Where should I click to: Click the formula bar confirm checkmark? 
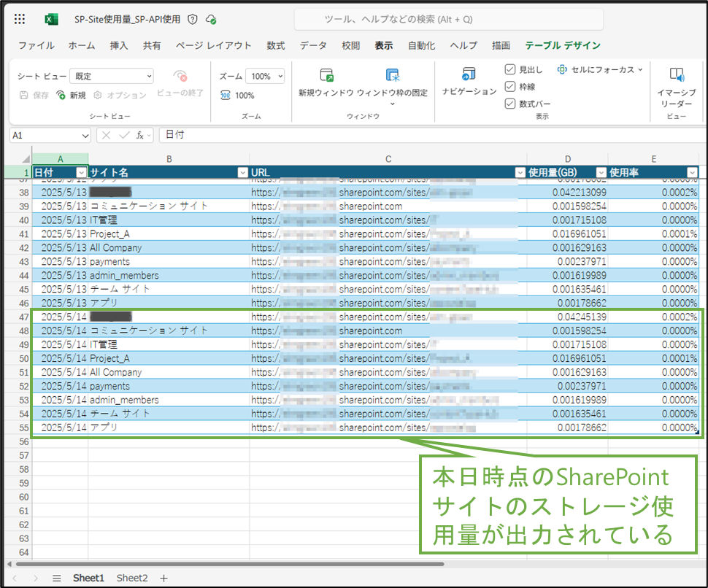coord(124,136)
